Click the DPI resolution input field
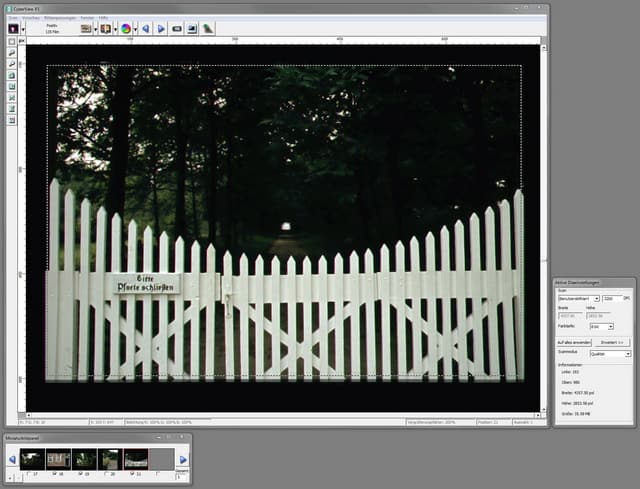The width and height of the screenshot is (640, 489). [610, 298]
